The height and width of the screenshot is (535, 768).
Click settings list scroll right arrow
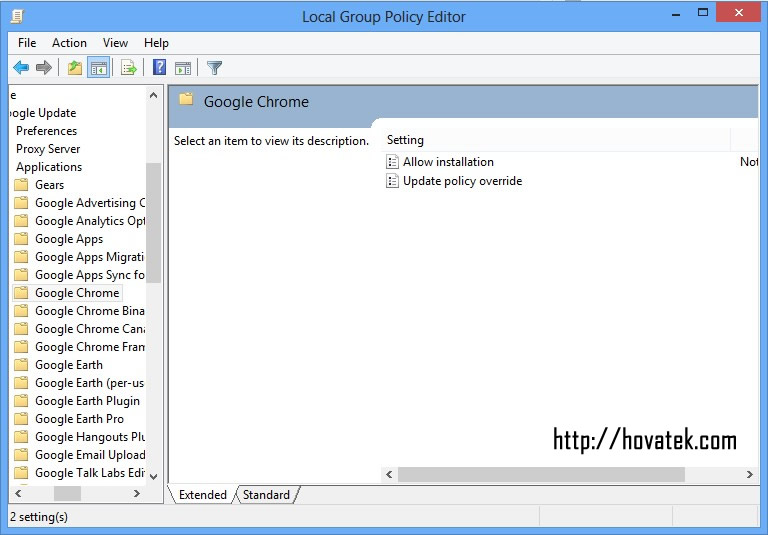[749, 474]
